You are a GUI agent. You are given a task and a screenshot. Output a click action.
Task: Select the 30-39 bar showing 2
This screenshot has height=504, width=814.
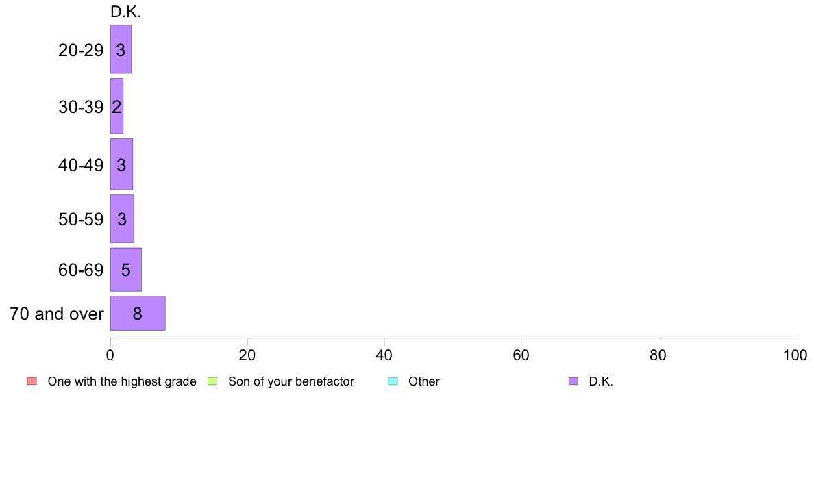[116, 106]
